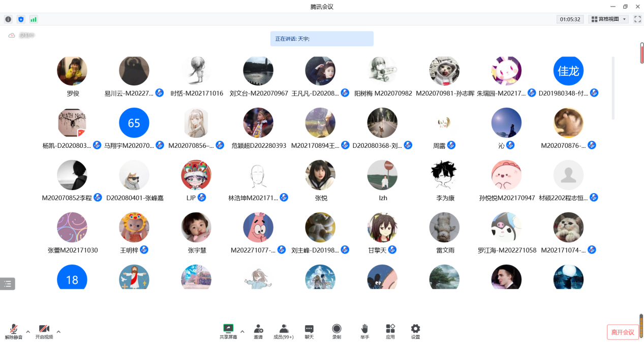Click the leave meeting (离开会议) button
Screen dimensions: 644x342
(623, 332)
